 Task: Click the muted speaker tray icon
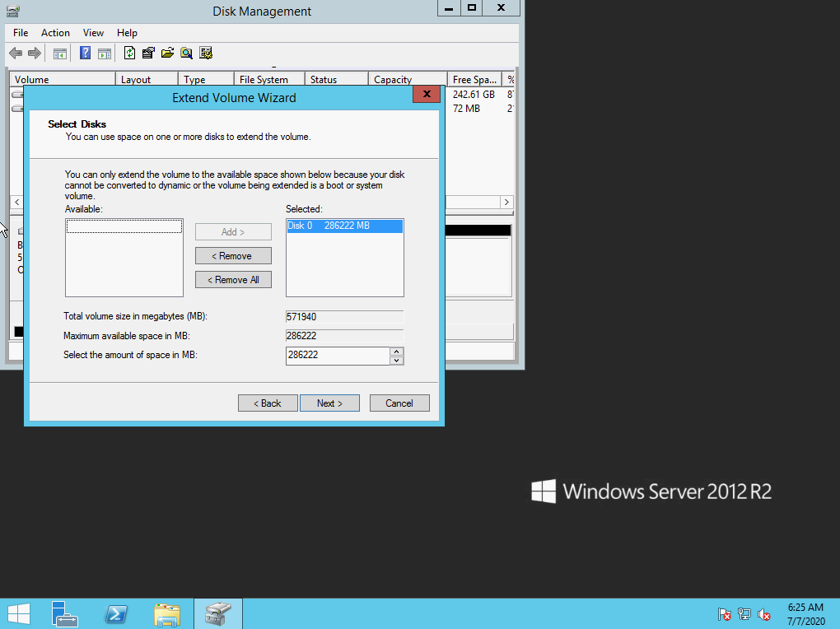(764, 614)
